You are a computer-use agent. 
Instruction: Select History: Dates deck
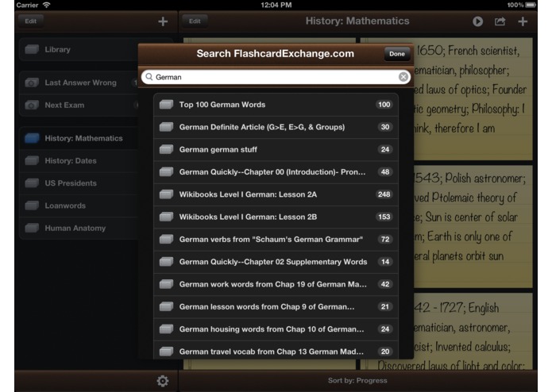pos(79,160)
